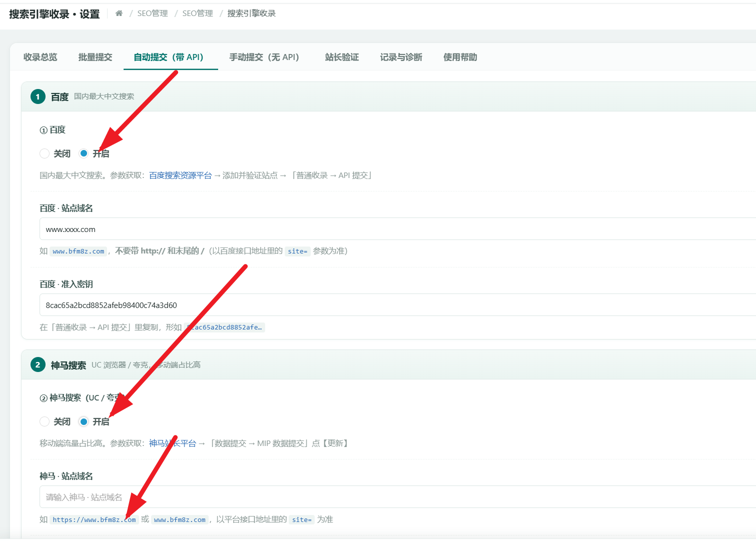The height and width of the screenshot is (541, 756).
Task: Open the 使用帮助 tab
Action: (460, 57)
